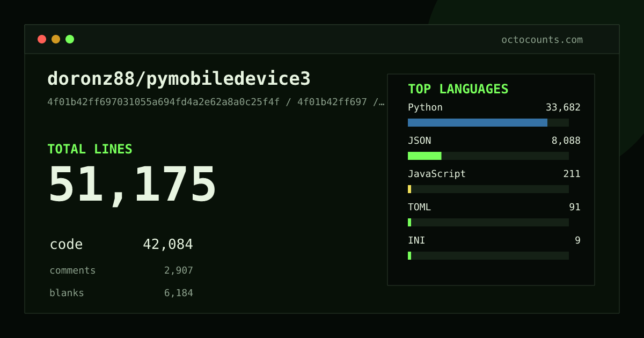Select the 51,175 total lines number
The width and height of the screenshot is (644, 338).
click(x=132, y=184)
